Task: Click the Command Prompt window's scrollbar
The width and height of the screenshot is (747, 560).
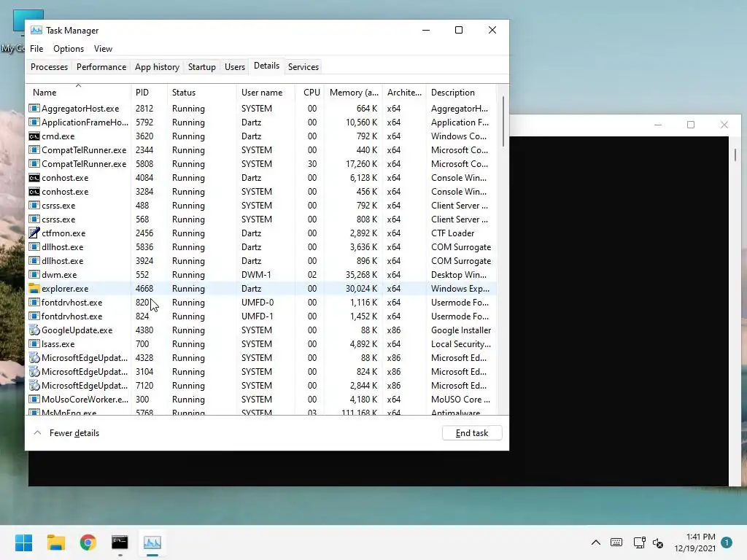Action: [x=735, y=155]
